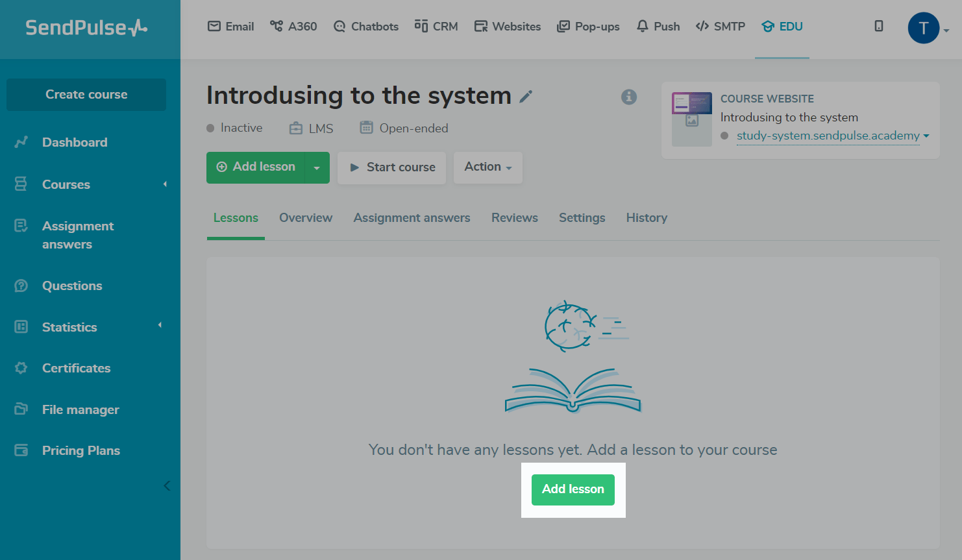Open the Add lesson dropdown arrow

pos(317,167)
